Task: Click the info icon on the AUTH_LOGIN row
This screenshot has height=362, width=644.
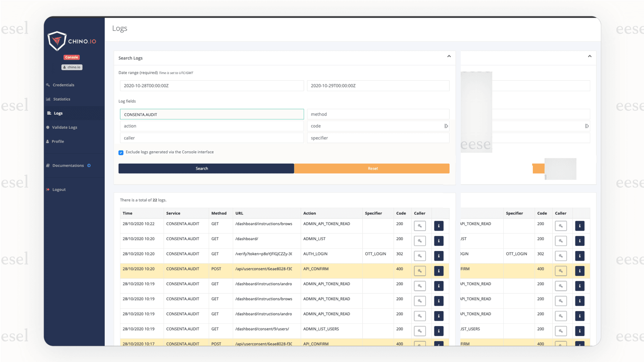Action: (439, 256)
